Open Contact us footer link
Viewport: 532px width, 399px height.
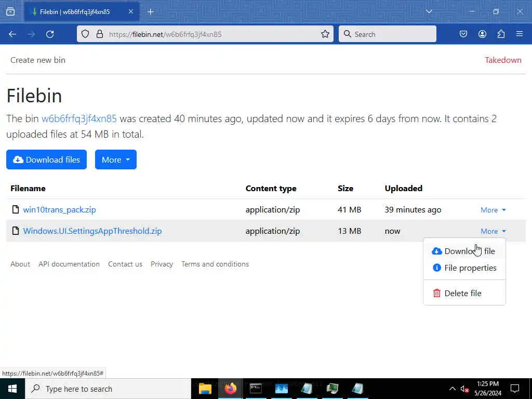tap(125, 264)
